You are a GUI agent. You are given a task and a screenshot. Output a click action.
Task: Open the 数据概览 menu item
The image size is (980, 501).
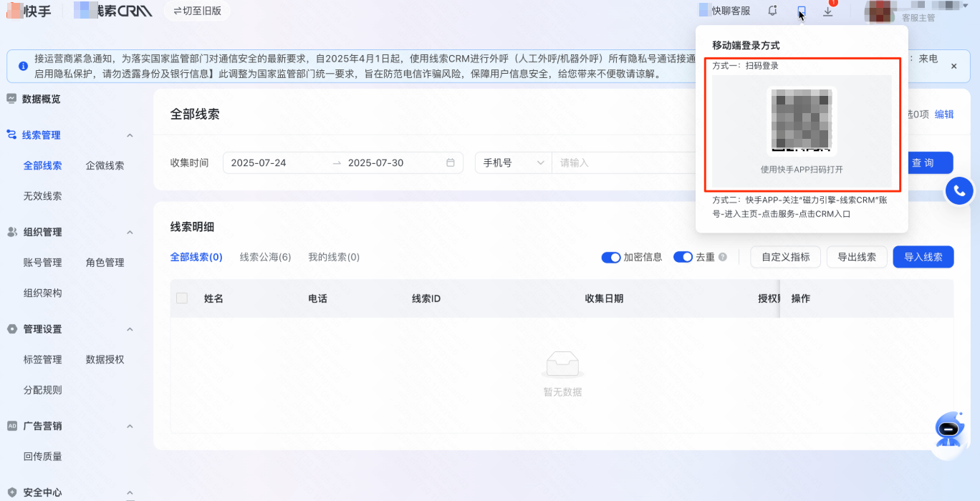[x=42, y=99]
